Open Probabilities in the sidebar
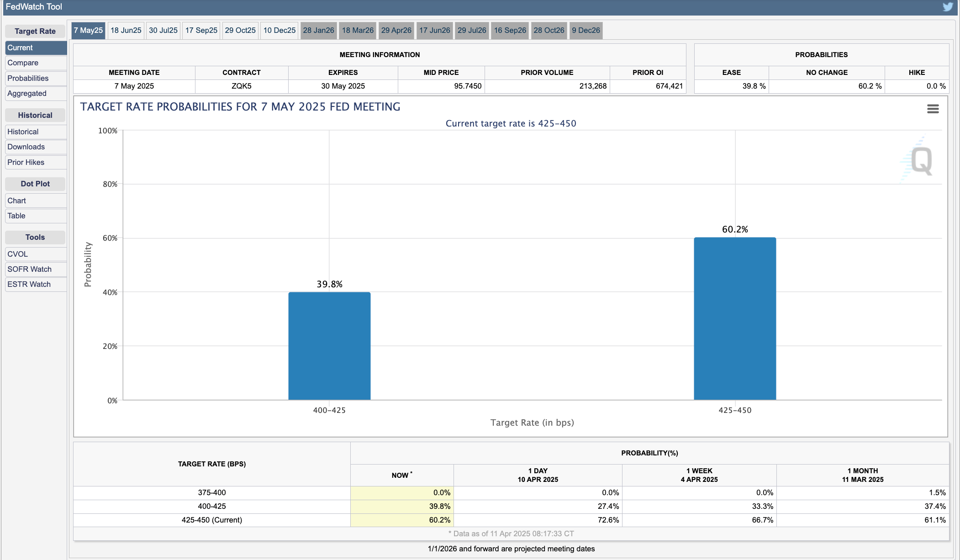The width and height of the screenshot is (960, 560). coord(36,79)
